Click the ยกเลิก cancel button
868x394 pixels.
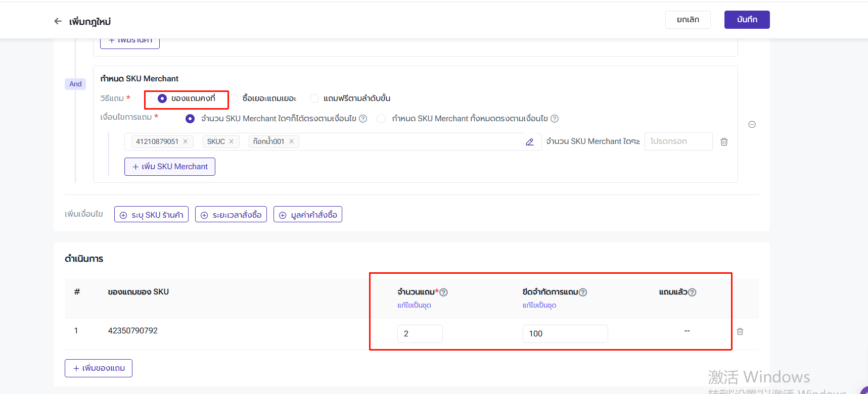point(688,20)
